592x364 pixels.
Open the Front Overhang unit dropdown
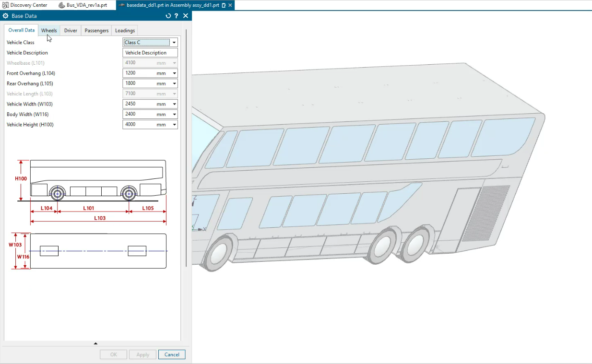click(174, 73)
